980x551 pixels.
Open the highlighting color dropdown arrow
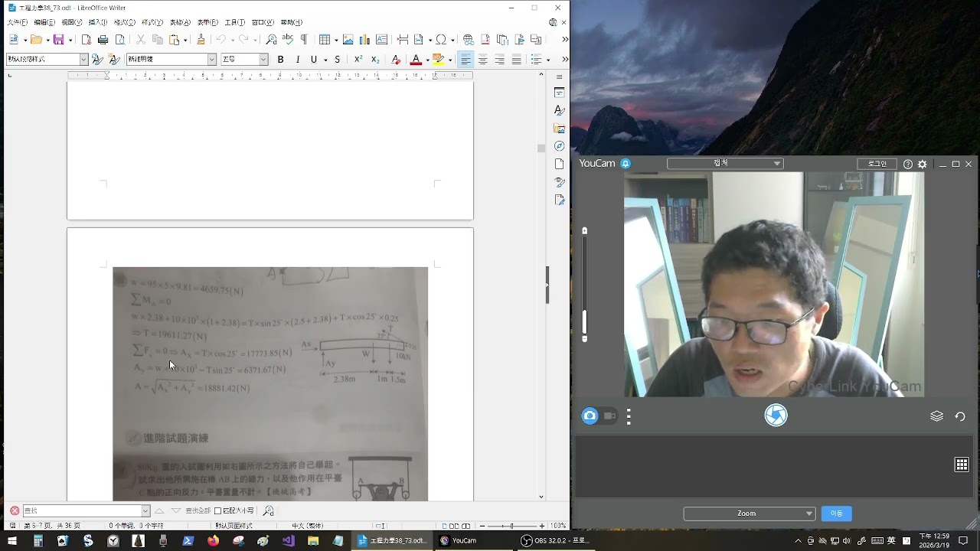point(450,60)
